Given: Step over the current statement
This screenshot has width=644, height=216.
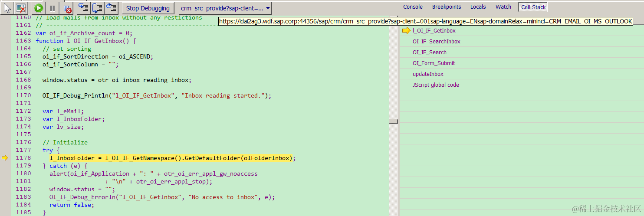Looking at the screenshot, I should point(98,7).
